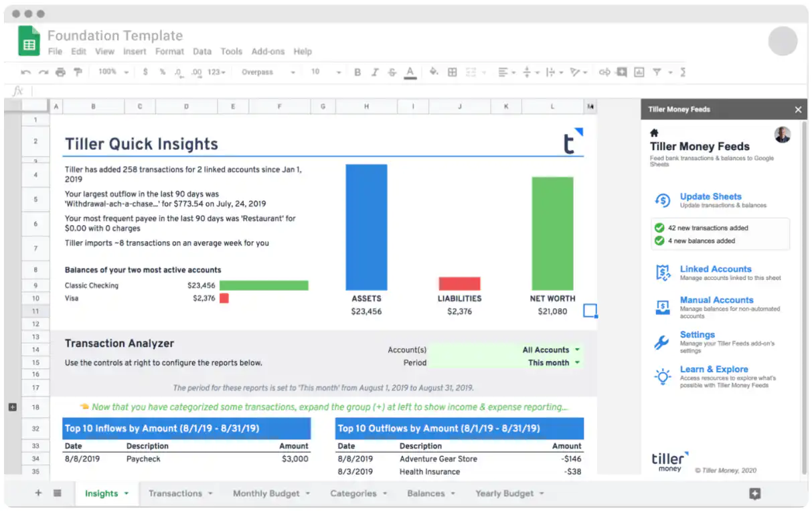
Task: Click the Manual Accounts inbox icon
Action: click(x=662, y=307)
